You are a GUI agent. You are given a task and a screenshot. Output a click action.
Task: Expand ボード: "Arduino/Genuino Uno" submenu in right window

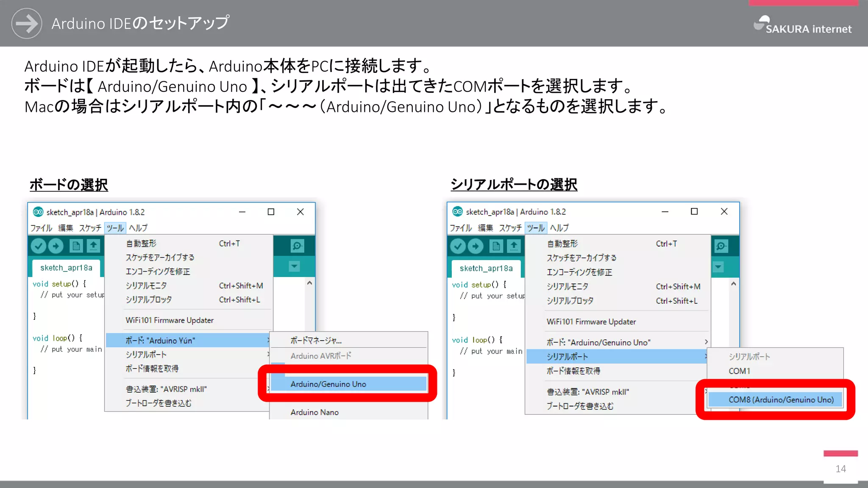click(x=618, y=342)
